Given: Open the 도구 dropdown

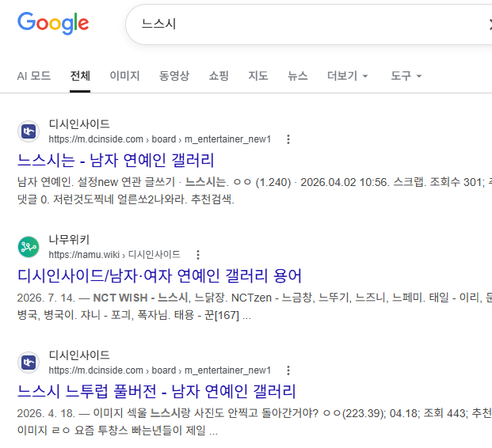Looking at the screenshot, I should click(406, 76).
